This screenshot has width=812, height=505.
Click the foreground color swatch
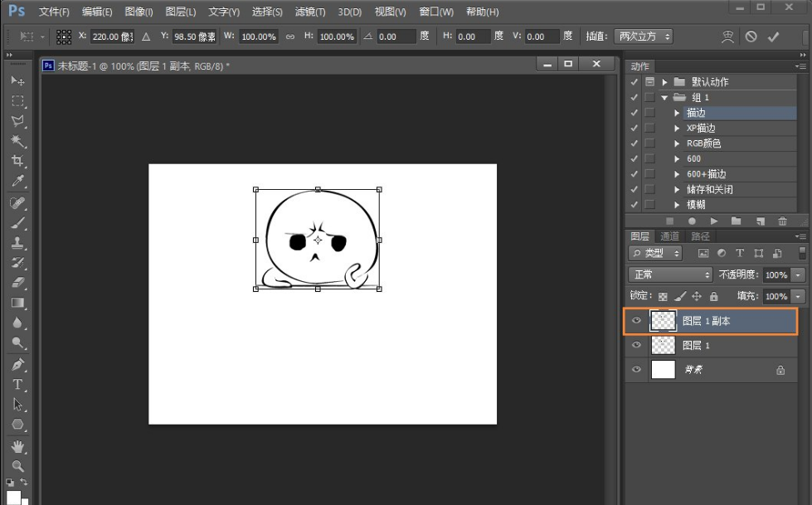click(x=12, y=497)
